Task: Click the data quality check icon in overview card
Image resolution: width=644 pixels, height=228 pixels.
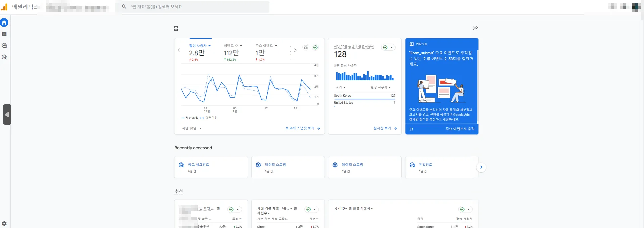Action: pyautogui.click(x=315, y=47)
